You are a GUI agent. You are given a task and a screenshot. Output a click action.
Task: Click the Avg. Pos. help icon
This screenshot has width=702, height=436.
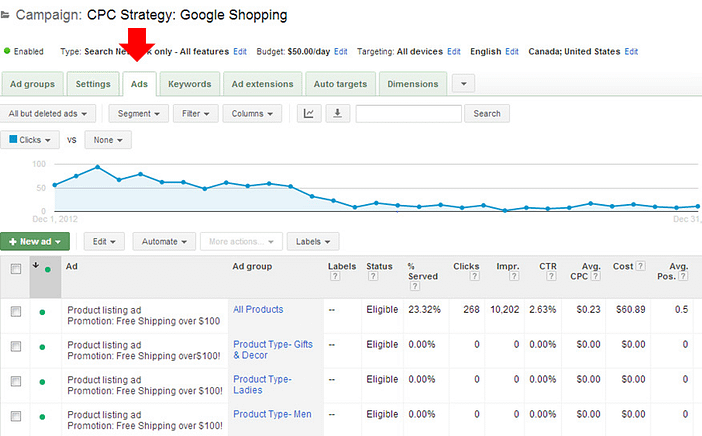pyautogui.click(x=683, y=276)
